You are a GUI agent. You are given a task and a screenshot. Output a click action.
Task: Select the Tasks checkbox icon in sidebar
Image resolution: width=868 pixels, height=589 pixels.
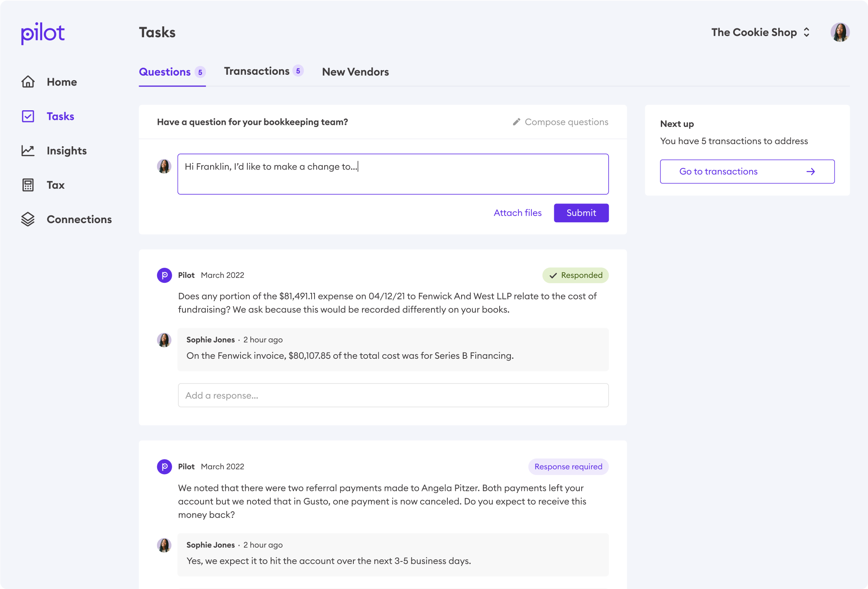point(28,116)
